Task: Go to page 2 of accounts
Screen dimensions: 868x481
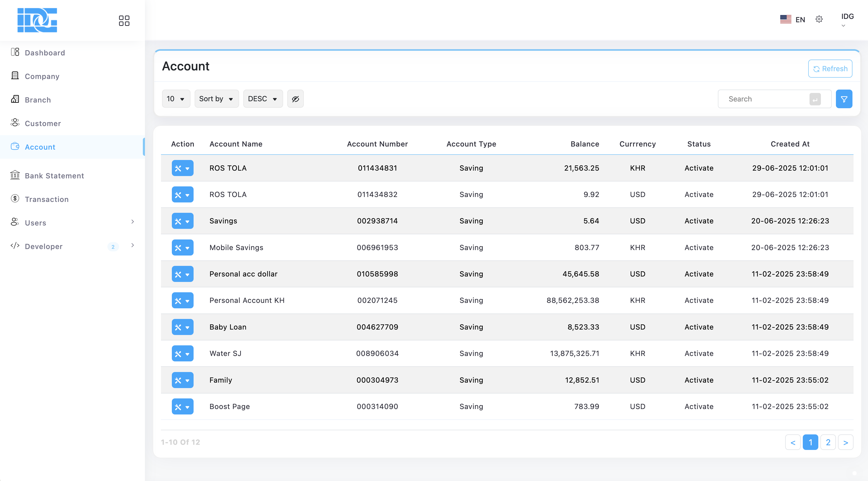Action: point(828,442)
